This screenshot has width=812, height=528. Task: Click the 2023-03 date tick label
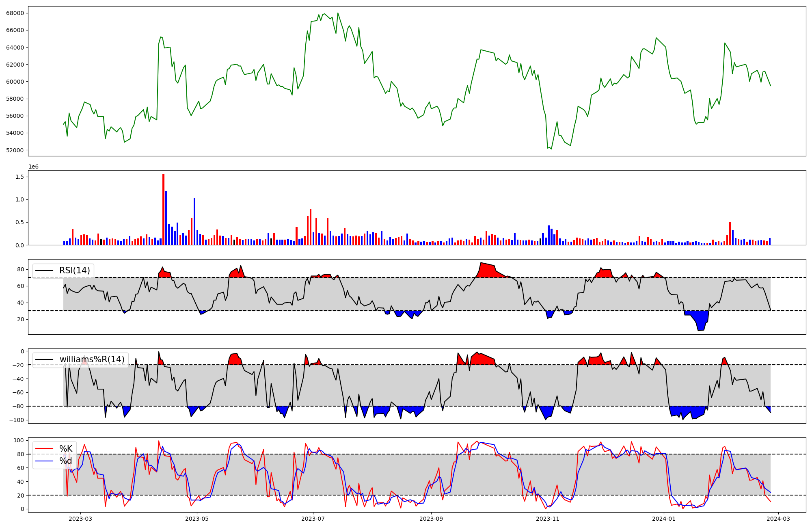(80, 519)
